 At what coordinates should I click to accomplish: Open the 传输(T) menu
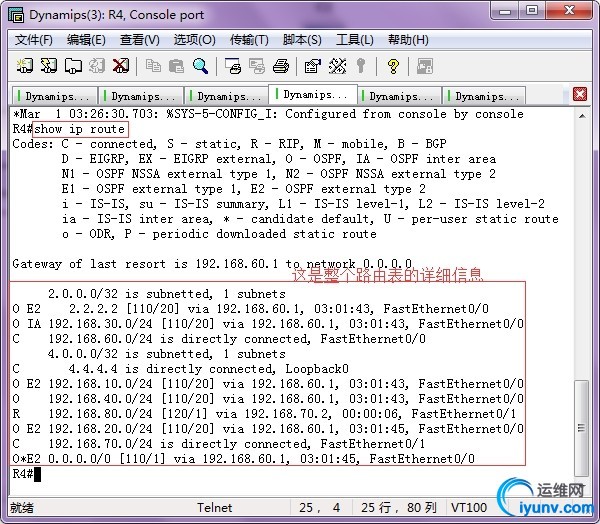(x=249, y=40)
